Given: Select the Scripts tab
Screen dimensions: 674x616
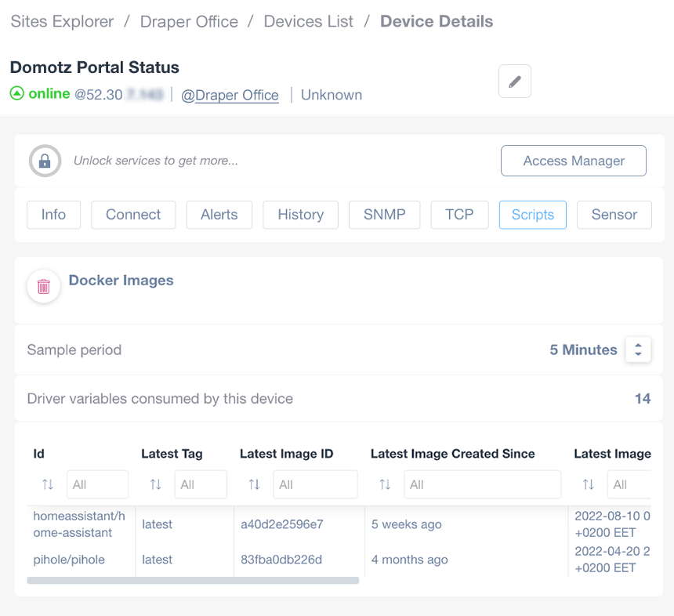Looking at the screenshot, I should coord(533,215).
